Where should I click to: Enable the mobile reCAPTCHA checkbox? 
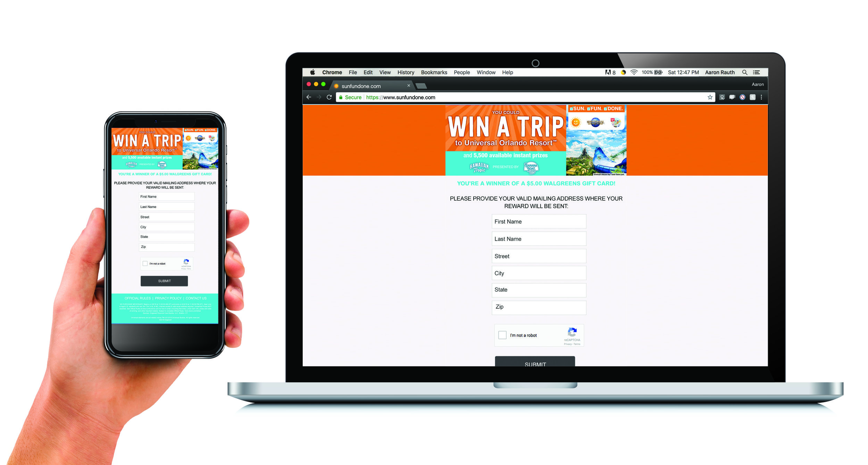coord(147,262)
